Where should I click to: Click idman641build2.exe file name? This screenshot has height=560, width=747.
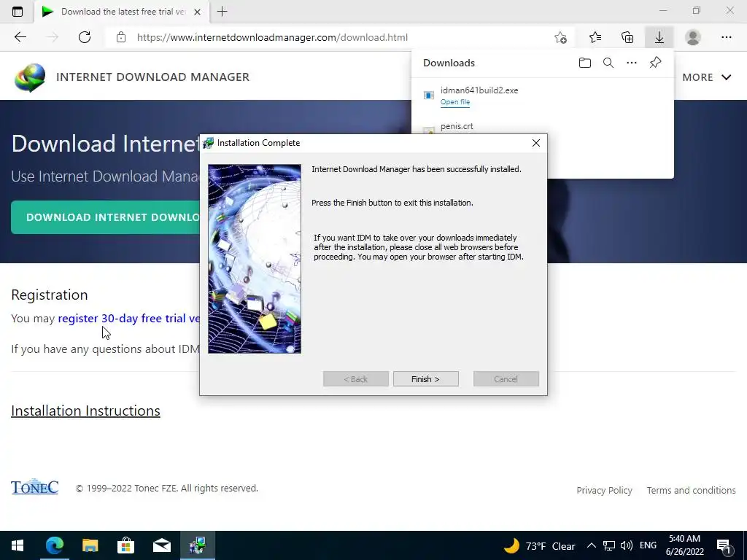click(479, 90)
